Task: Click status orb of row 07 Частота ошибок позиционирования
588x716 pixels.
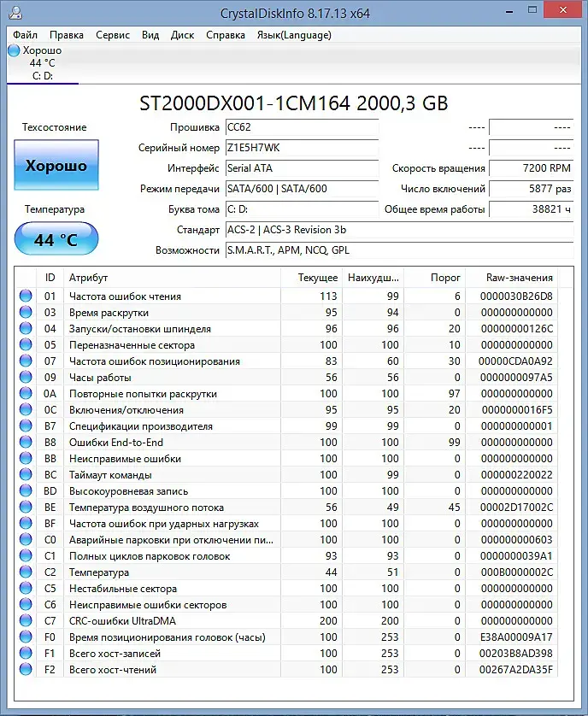Action: point(26,361)
